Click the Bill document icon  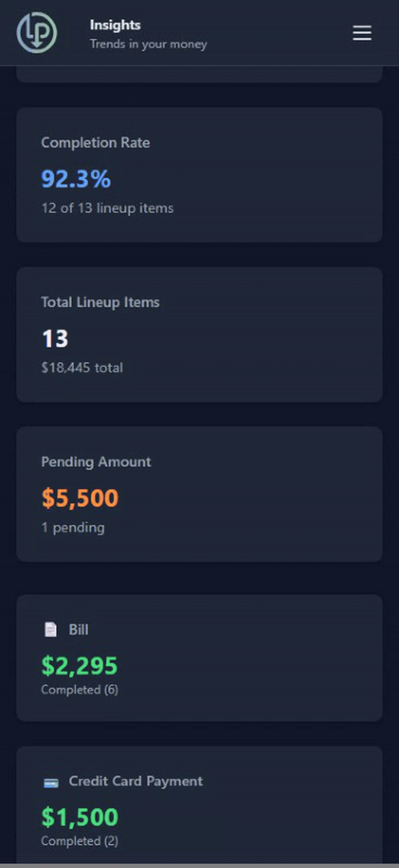(x=50, y=629)
